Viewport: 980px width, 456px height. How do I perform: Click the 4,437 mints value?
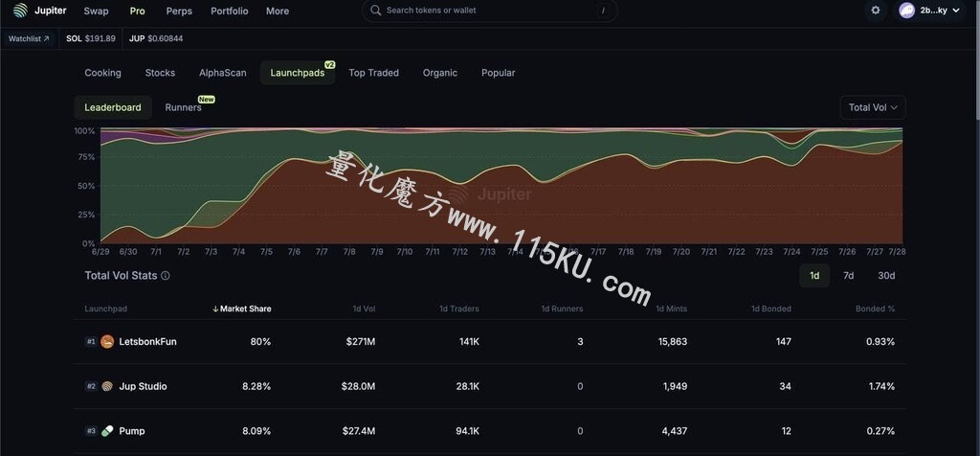674,431
